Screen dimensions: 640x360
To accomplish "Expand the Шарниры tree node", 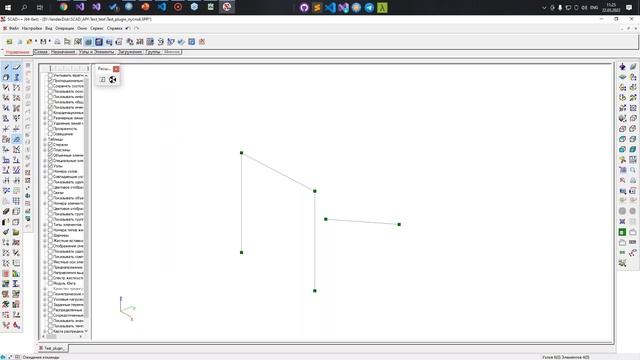I will click(x=45, y=236).
